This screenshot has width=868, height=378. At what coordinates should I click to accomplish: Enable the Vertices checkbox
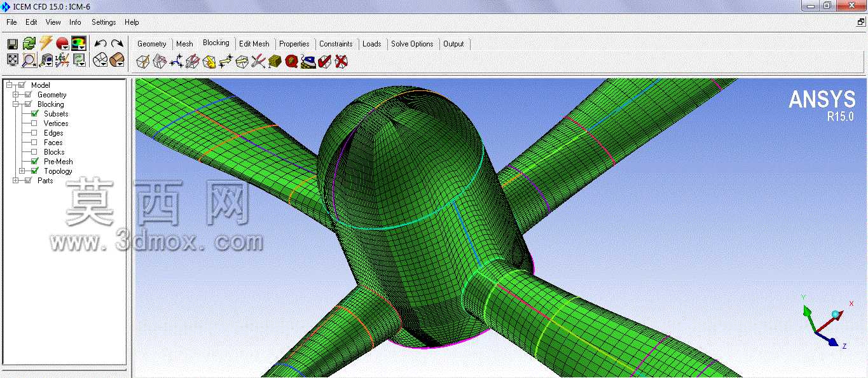click(x=34, y=123)
